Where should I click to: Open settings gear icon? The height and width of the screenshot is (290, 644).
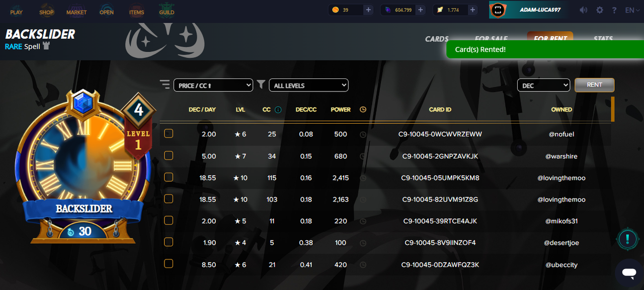point(599,10)
